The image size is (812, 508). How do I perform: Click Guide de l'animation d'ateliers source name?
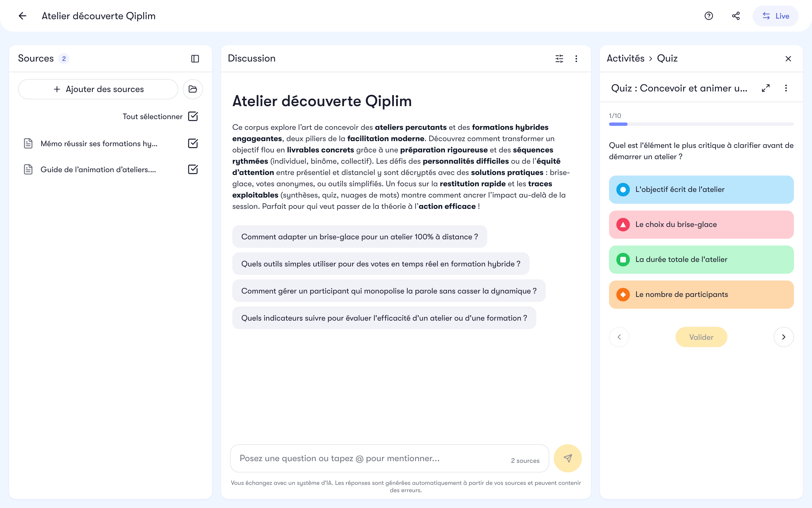pos(98,169)
